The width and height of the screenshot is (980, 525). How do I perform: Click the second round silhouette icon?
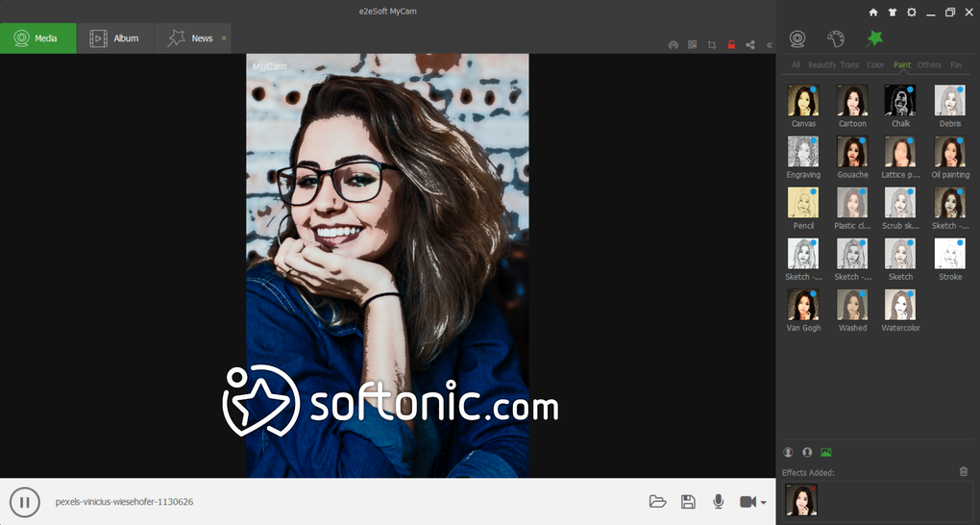[x=807, y=452]
